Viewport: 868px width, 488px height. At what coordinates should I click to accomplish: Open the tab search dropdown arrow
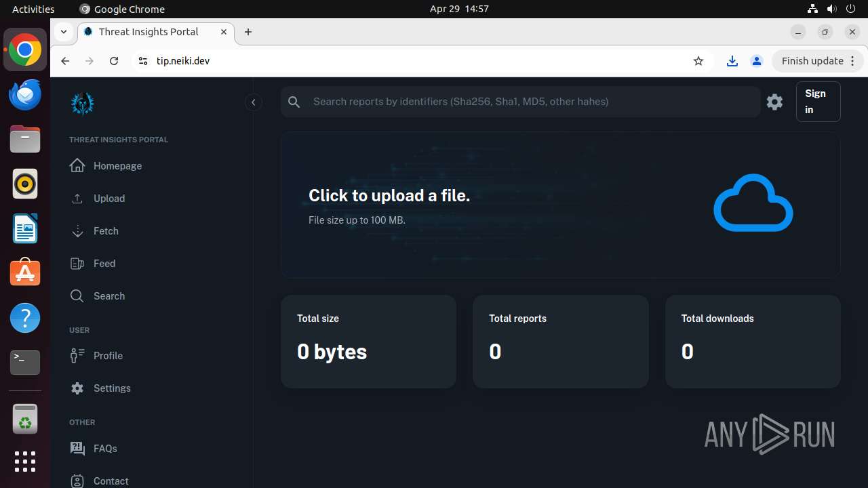pyautogui.click(x=63, y=32)
